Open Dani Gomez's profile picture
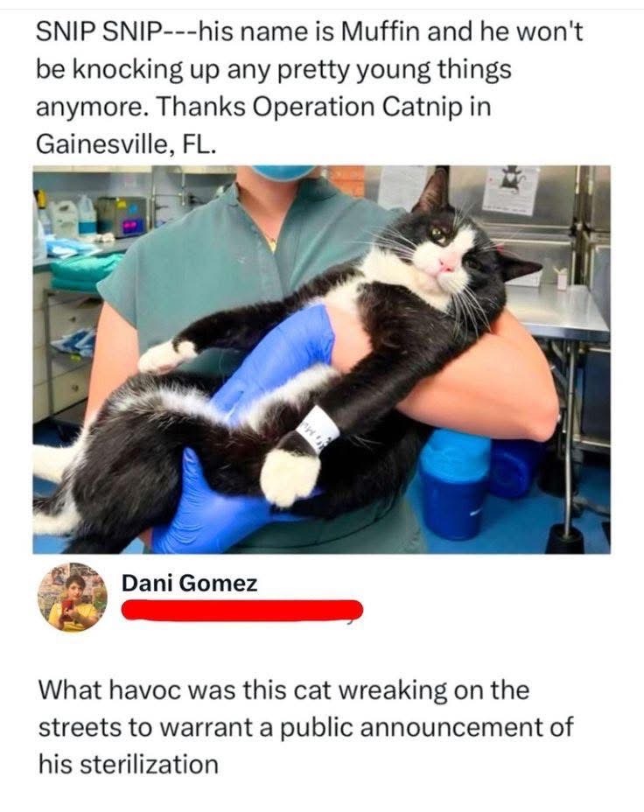 [x=73, y=597]
